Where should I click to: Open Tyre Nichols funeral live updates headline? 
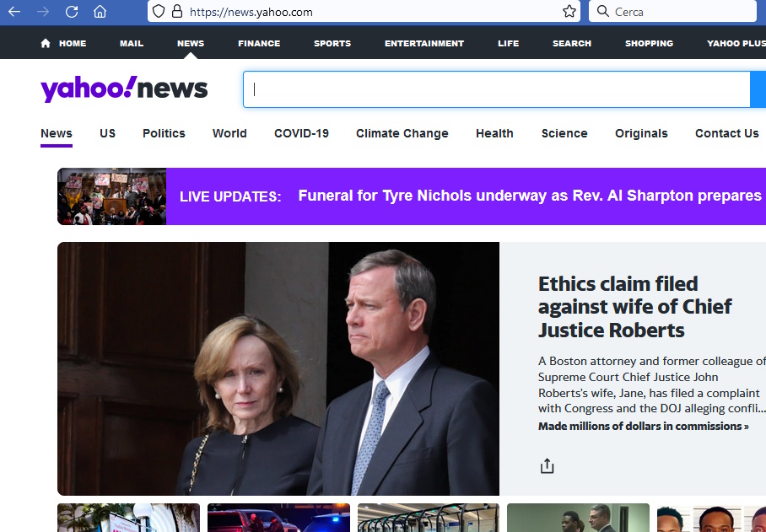[530, 196]
